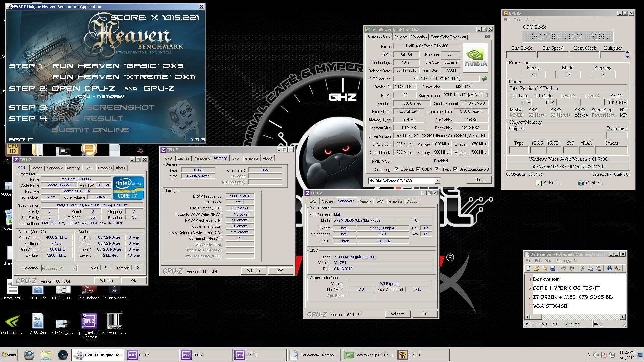The width and height of the screenshot is (644, 362).
Task: Open the PowerColor Giveaway tab in GPU-Z
Action: coord(448,37)
